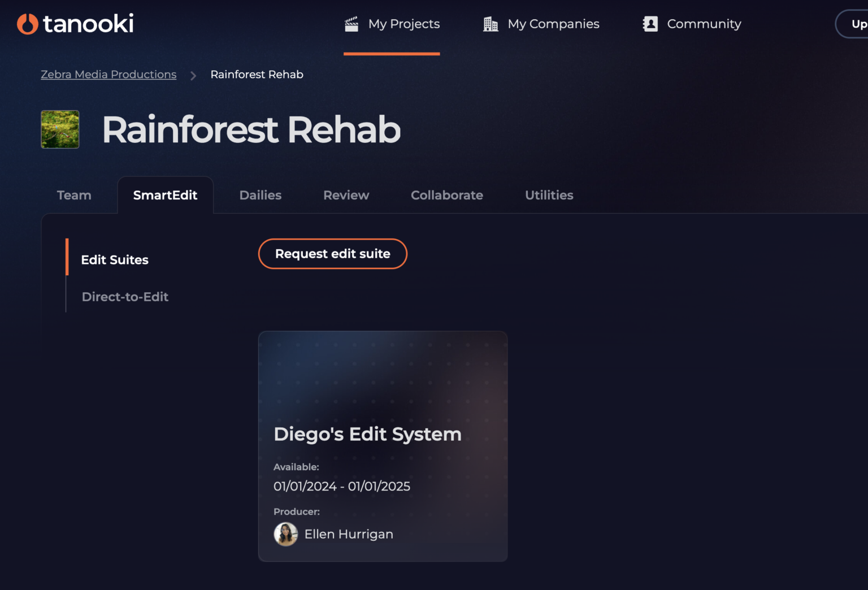The image size is (868, 590).
Task: Switch to the Collaborate tab
Action: [446, 195]
